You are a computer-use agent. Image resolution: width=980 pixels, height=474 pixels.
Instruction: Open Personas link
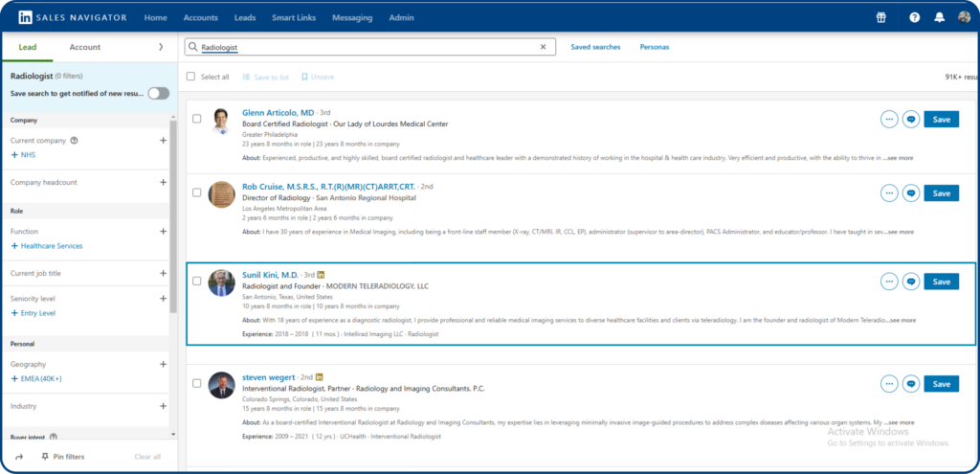click(x=655, y=47)
